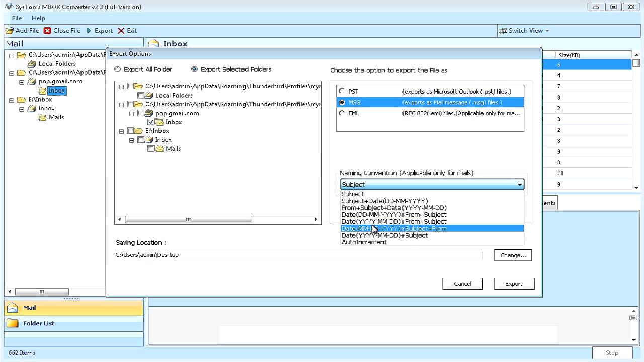
Task: Click the Inbox folder icon in export dialog tree
Action: pyautogui.click(x=159, y=122)
